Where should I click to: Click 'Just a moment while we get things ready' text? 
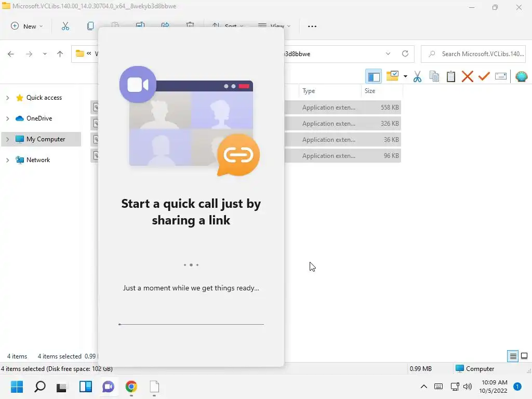(191, 288)
